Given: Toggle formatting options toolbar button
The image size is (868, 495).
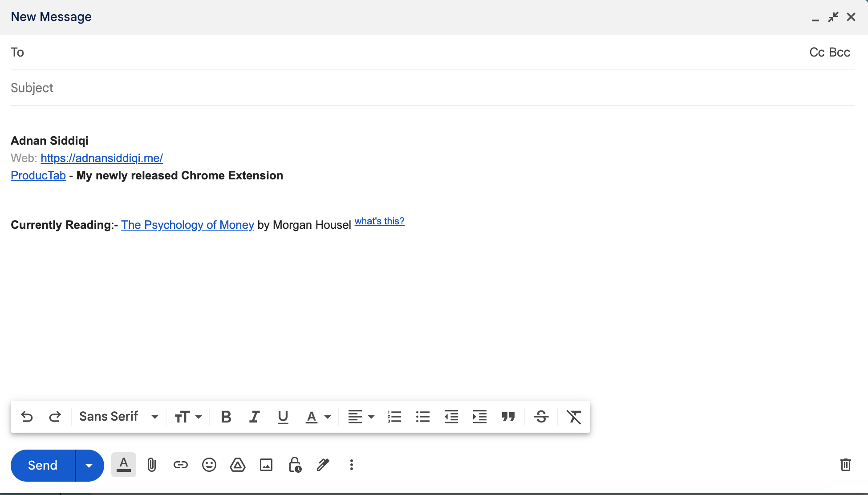Looking at the screenshot, I should click(123, 465).
